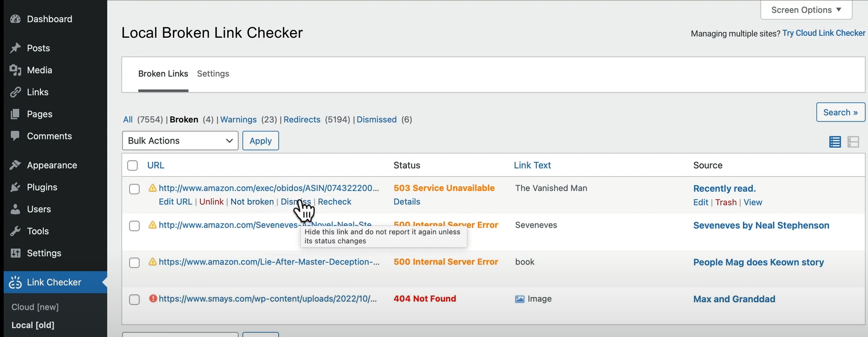Viewport: 868px width, 337px height.
Task: Click the Link Checker sidebar icon
Action: 15,282
